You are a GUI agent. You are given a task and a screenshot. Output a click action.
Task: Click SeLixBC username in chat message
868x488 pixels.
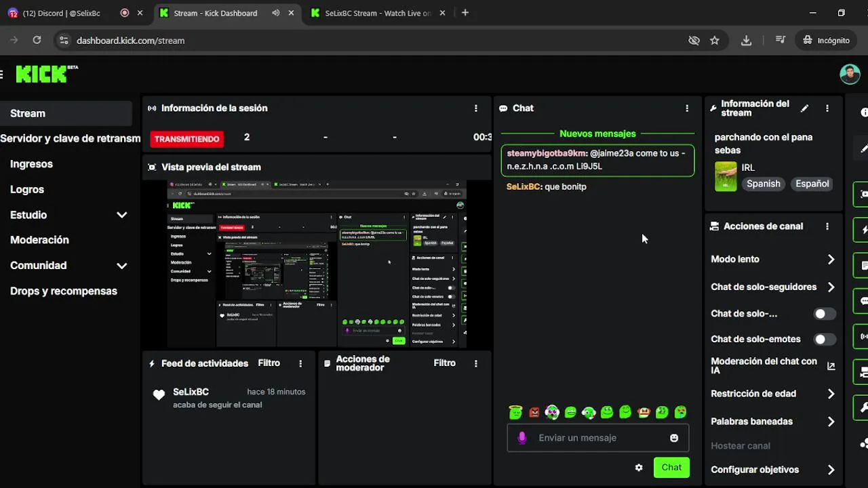pos(524,186)
